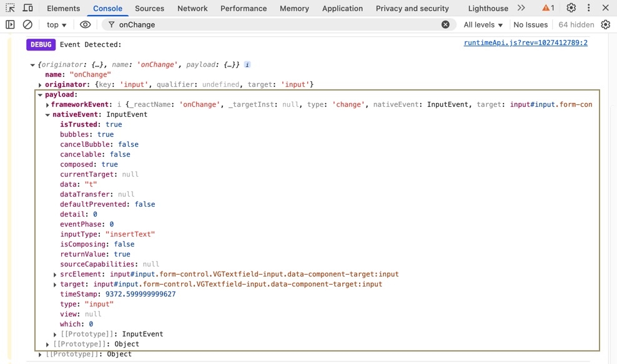Screen dimensions: 617x364
Task: Expand the originator property
Action: tap(40, 85)
